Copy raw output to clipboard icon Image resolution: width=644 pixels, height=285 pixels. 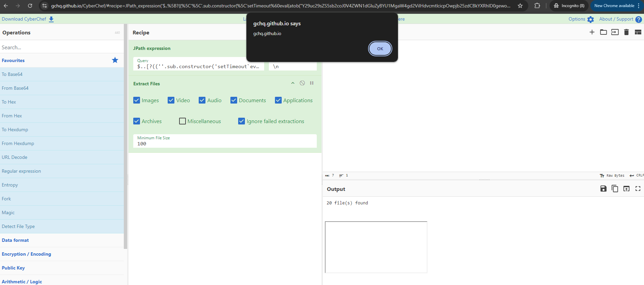pos(615,189)
